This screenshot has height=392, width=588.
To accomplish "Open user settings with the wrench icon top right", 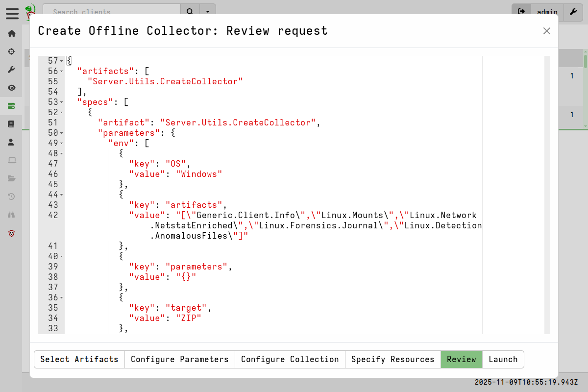I will 573,12.
